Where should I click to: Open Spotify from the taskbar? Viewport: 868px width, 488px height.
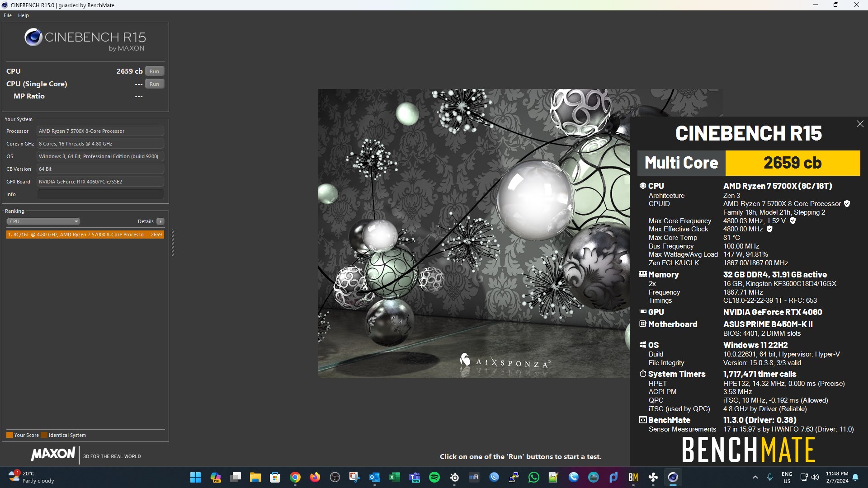[x=434, y=477]
